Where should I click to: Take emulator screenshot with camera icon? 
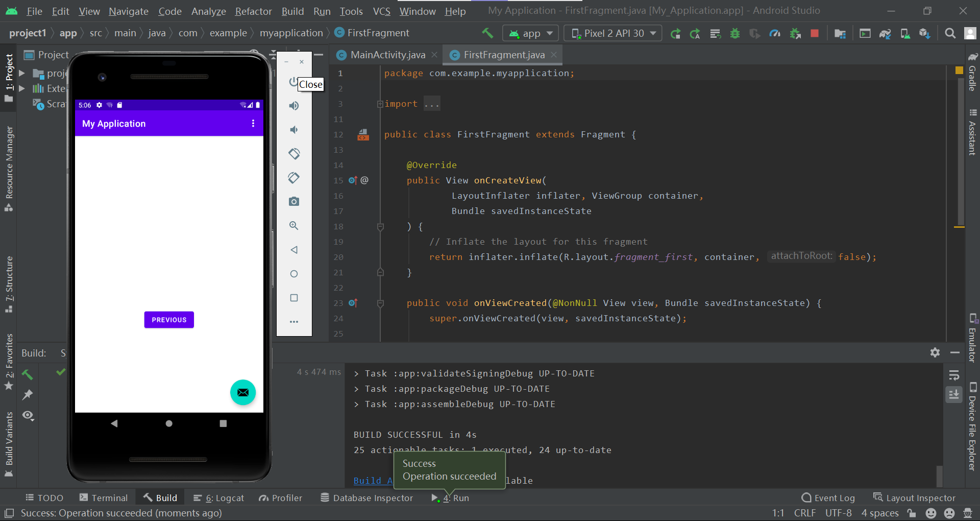[x=294, y=202]
